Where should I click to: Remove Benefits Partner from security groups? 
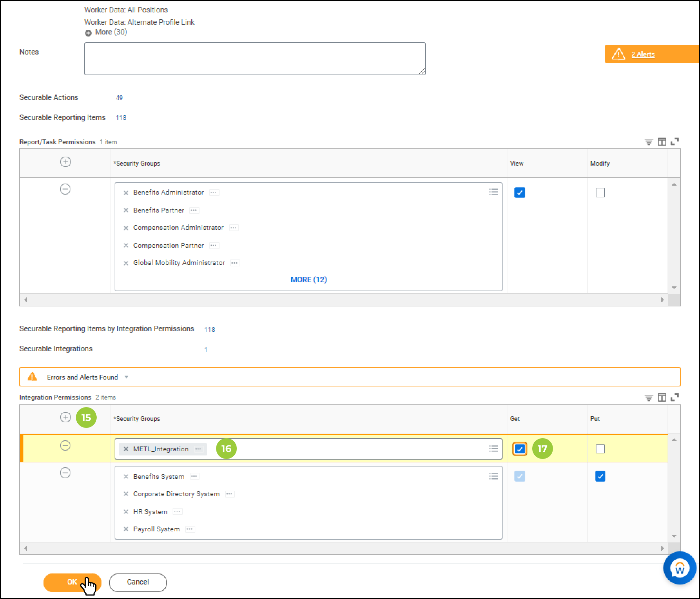point(126,210)
